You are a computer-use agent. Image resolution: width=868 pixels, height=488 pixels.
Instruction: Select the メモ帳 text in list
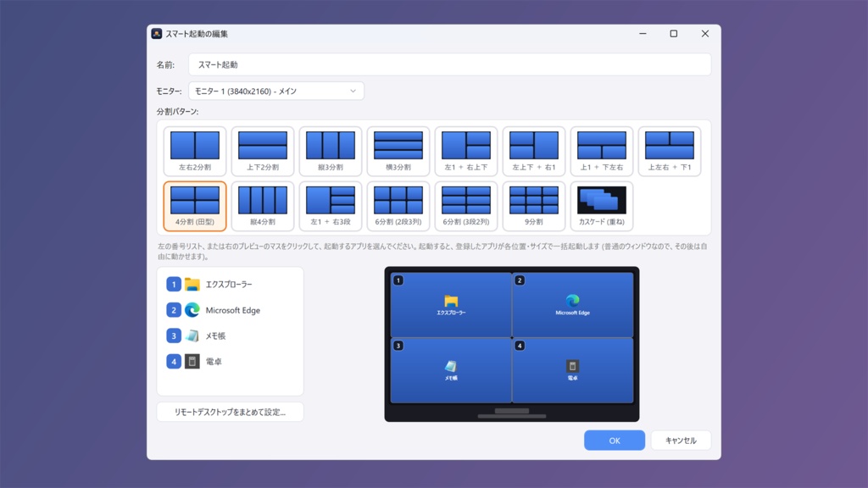pos(215,335)
